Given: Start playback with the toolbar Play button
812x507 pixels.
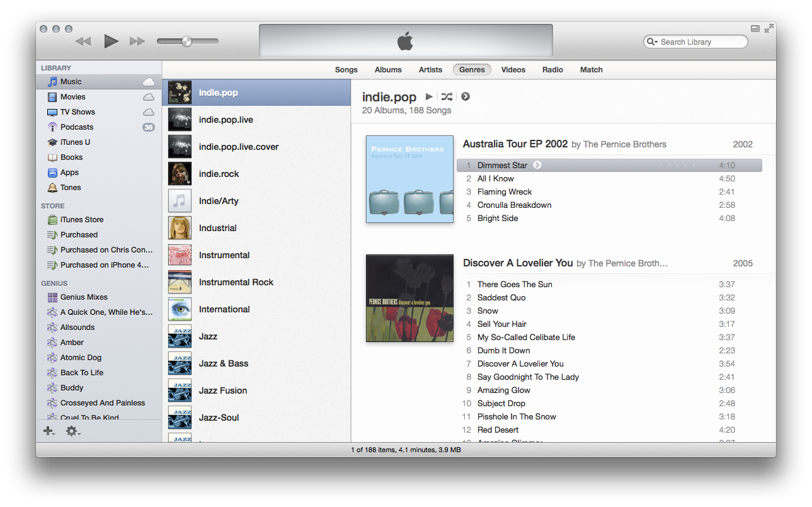Looking at the screenshot, I should (x=111, y=42).
